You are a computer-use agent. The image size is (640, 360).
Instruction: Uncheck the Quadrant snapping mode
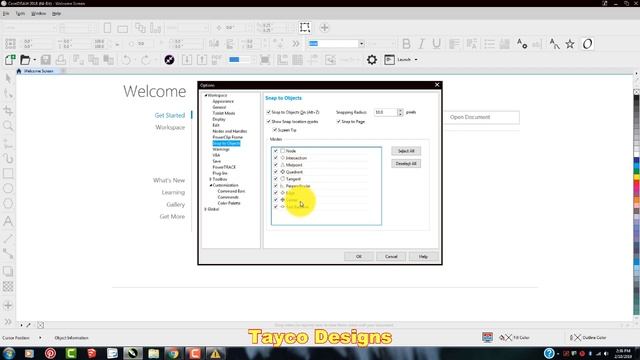click(x=276, y=171)
